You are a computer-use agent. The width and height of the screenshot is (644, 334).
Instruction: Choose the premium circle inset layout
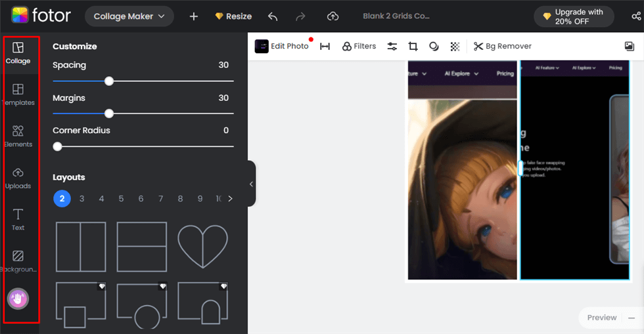coord(142,305)
